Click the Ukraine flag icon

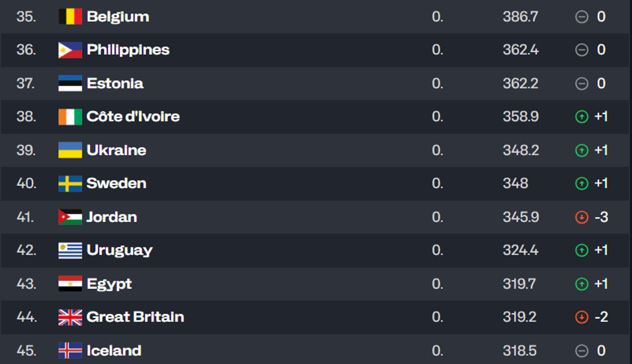coord(70,150)
